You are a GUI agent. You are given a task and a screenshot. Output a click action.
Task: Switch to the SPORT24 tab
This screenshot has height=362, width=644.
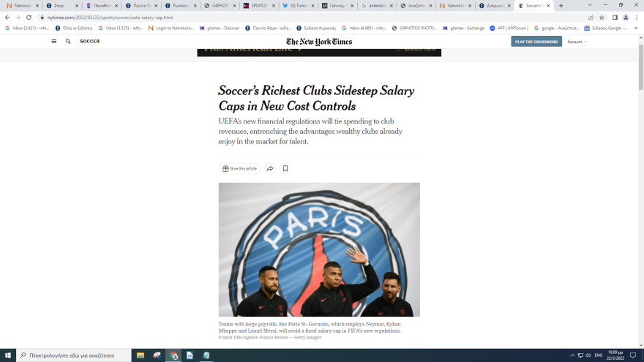pyautogui.click(x=259, y=6)
